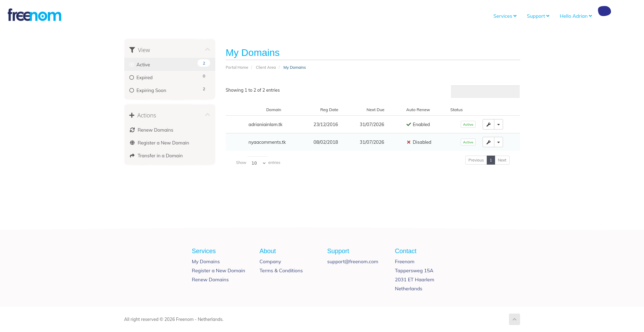Open the dropdown caret for adrianiainlam.tk
The height and width of the screenshot is (332, 644).
[499, 124]
